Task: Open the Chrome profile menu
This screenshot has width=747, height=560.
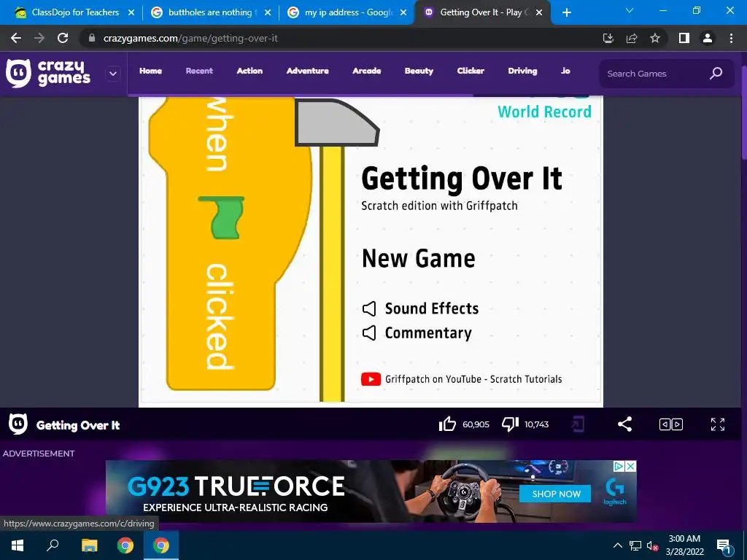Action: [708, 38]
